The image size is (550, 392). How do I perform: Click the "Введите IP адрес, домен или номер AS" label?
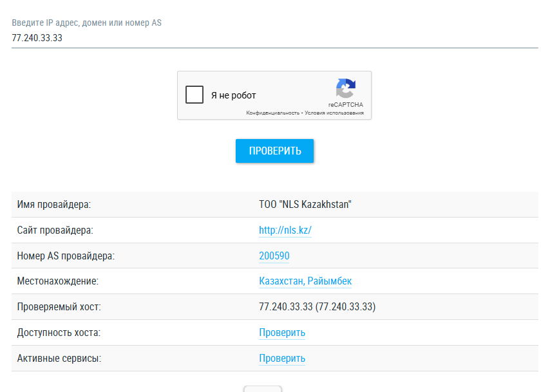tap(87, 23)
